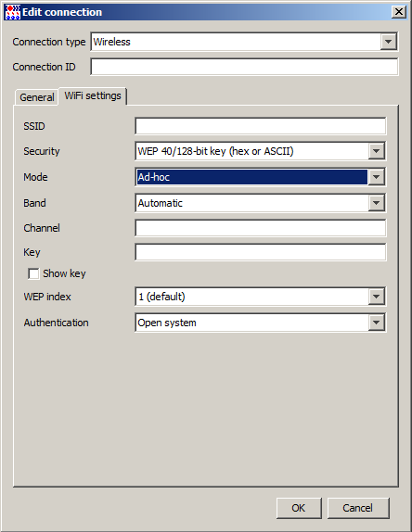Screen dimensions: 412x532
Task: Close the Edit connection dialog
Action: pyautogui.click(x=399, y=12)
